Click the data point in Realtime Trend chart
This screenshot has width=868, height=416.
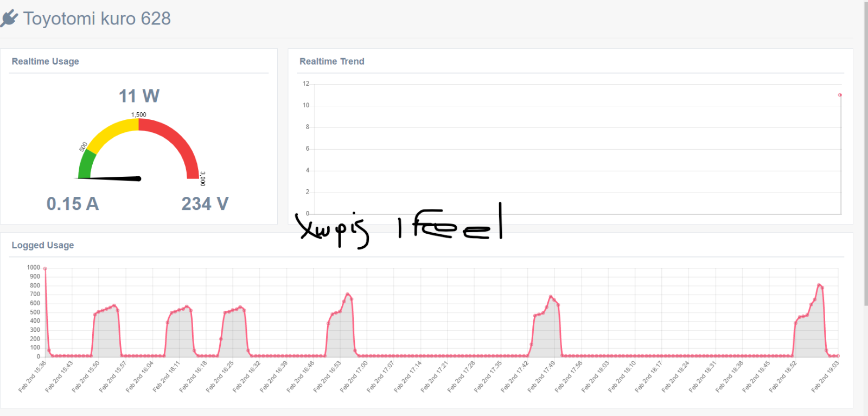[x=840, y=95]
